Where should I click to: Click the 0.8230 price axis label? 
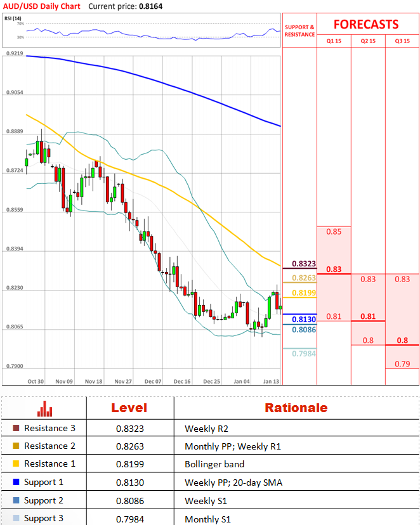pos(15,288)
